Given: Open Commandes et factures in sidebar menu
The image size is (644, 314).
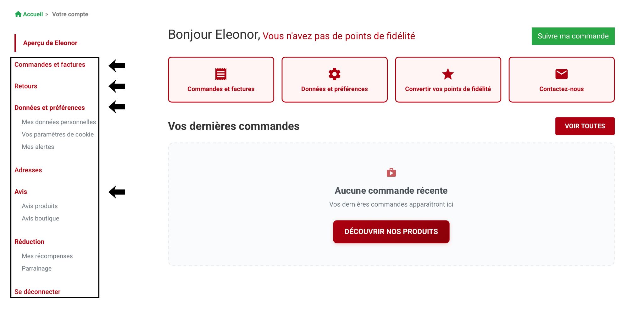Looking at the screenshot, I should click(x=50, y=65).
